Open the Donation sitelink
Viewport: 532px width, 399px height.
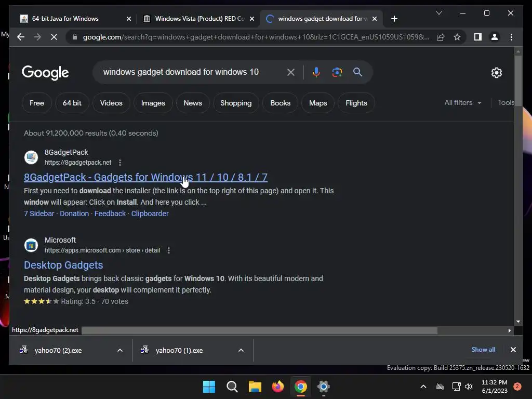pos(74,214)
